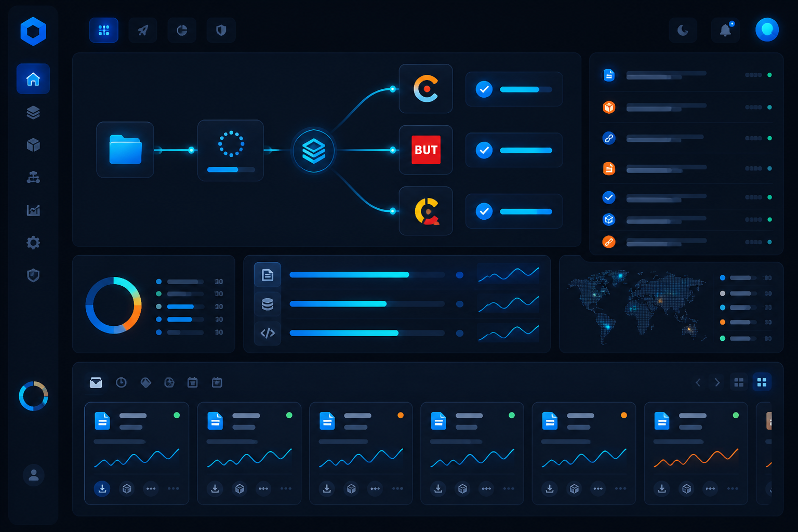Select the code brackets row icon
798x532 pixels.
point(268,333)
